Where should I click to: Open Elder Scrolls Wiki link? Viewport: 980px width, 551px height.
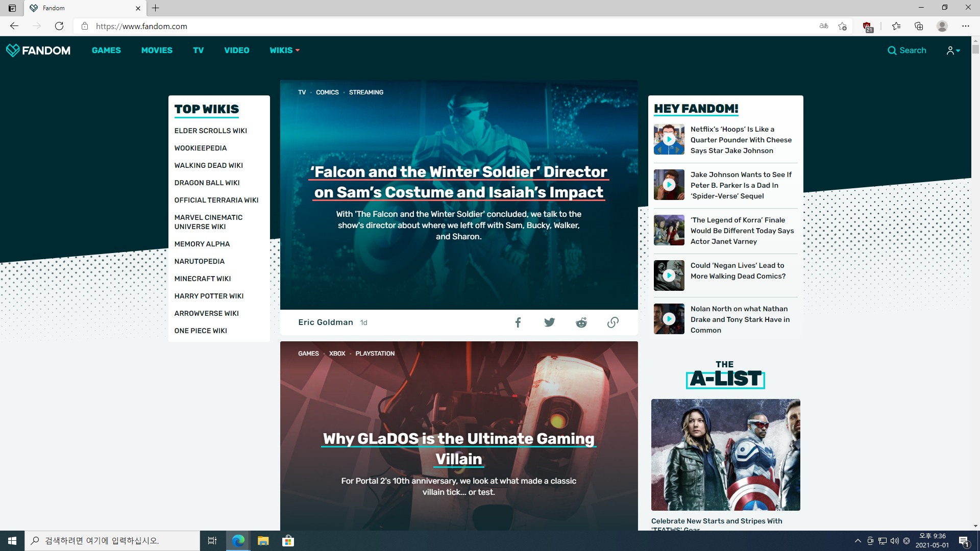coord(210,131)
